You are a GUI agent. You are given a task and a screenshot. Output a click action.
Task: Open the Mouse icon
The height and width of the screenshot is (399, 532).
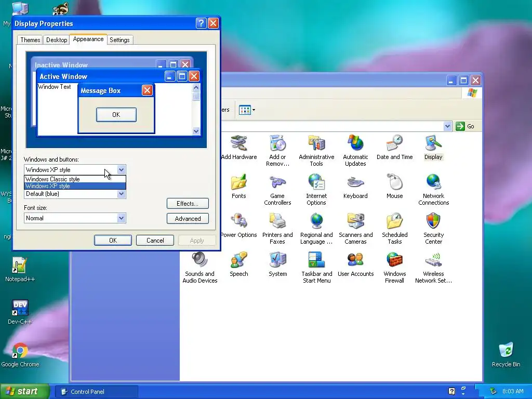pyautogui.click(x=395, y=187)
